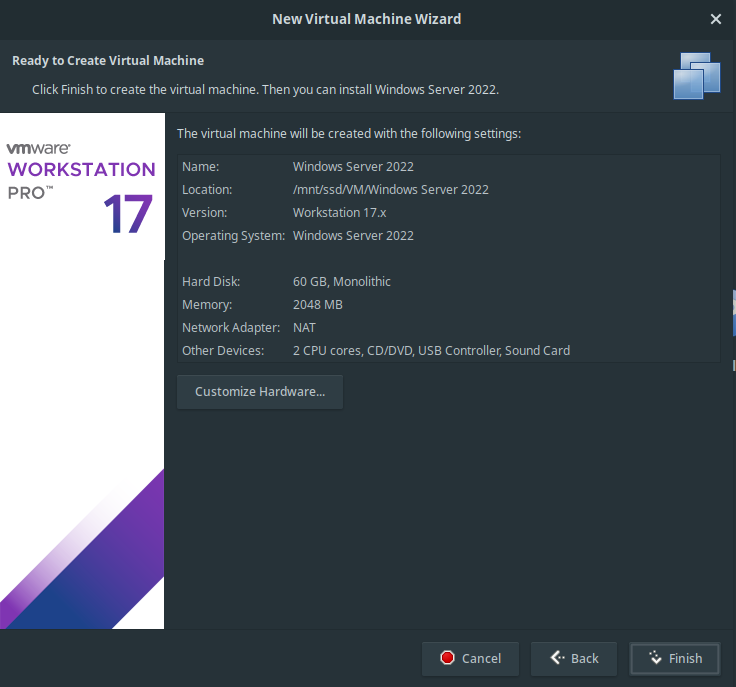The height and width of the screenshot is (687, 736).
Task: Select the Memory value '2048 MB'
Action: [x=318, y=305]
